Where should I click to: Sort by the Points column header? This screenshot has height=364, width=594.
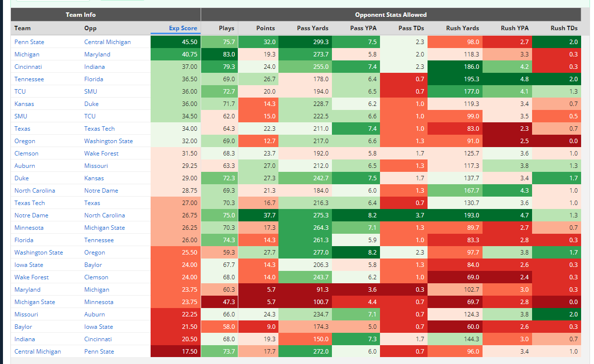[266, 28]
